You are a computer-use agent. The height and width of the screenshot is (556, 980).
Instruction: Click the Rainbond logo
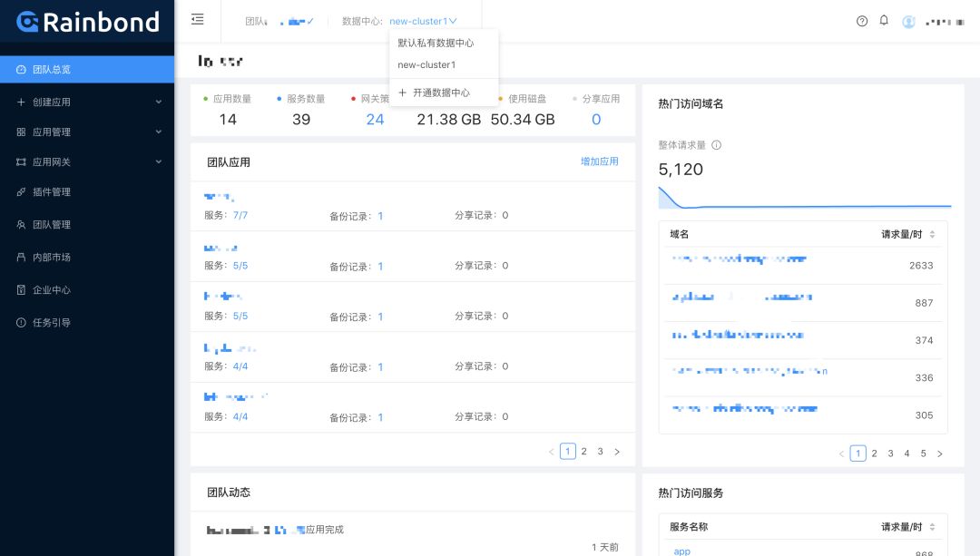coord(87,22)
